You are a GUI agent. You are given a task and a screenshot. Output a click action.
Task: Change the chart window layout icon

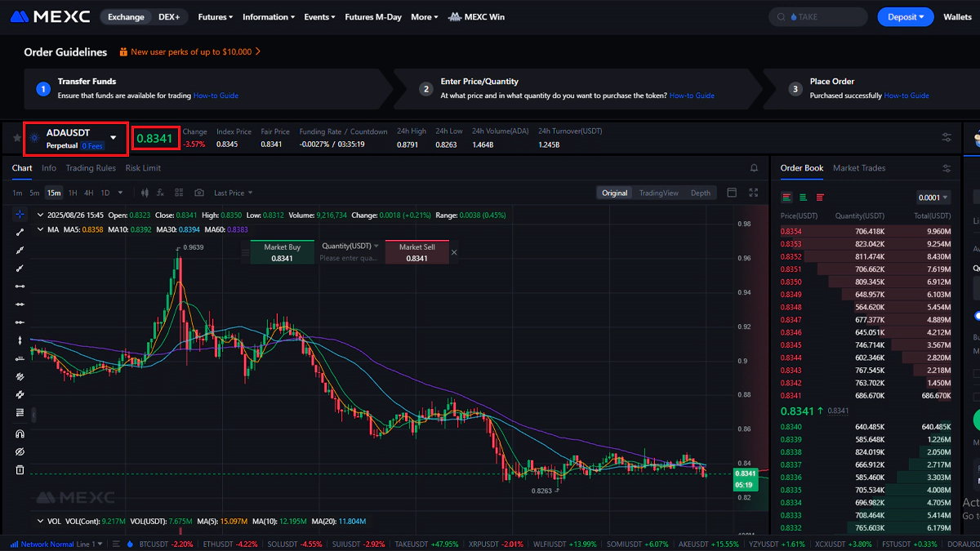tap(732, 193)
